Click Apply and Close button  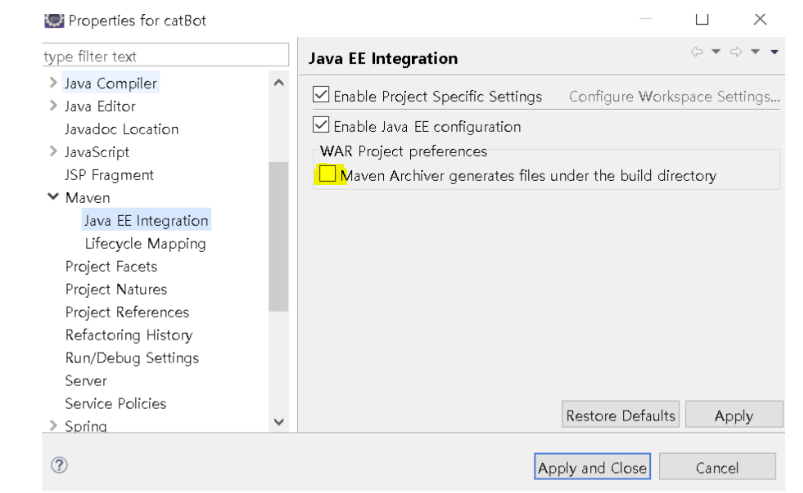click(592, 468)
